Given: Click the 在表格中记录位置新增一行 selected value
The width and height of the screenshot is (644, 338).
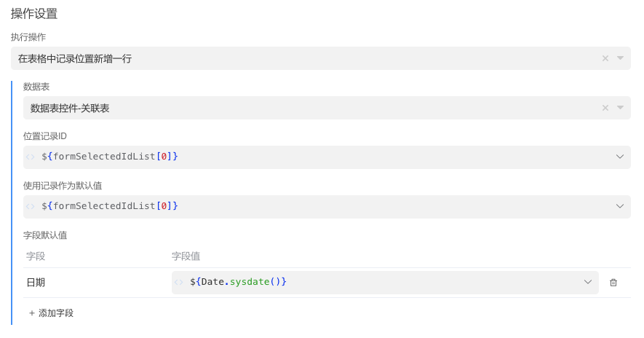Looking at the screenshot, I should tap(75, 58).
